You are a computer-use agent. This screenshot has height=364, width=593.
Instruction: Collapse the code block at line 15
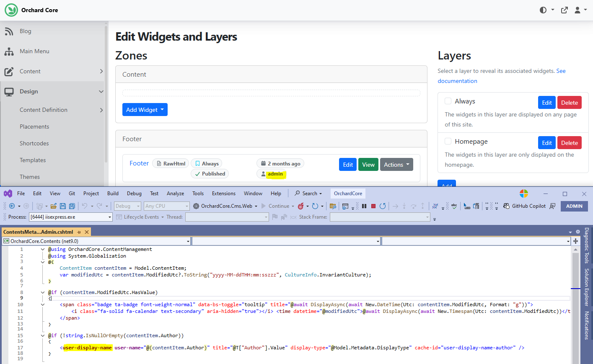[x=43, y=336]
